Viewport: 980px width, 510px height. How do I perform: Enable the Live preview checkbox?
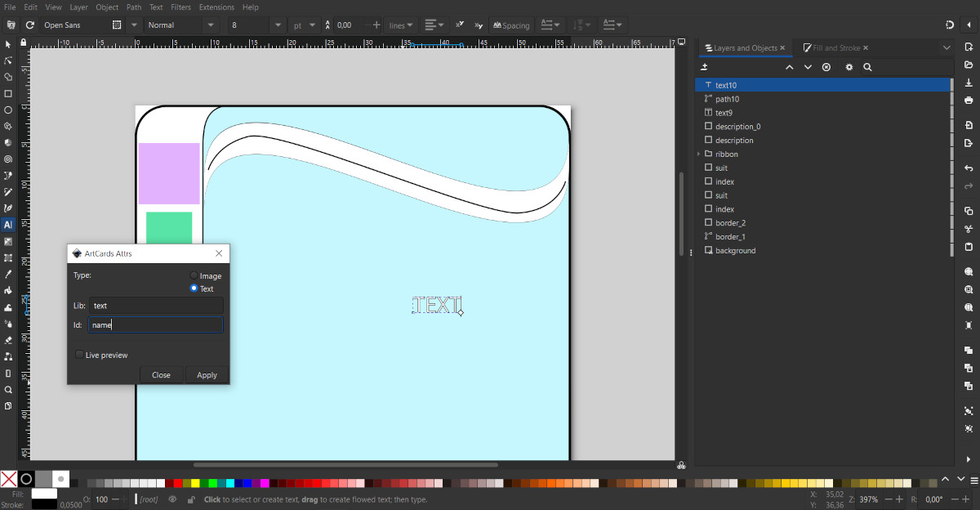[x=79, y=355]
